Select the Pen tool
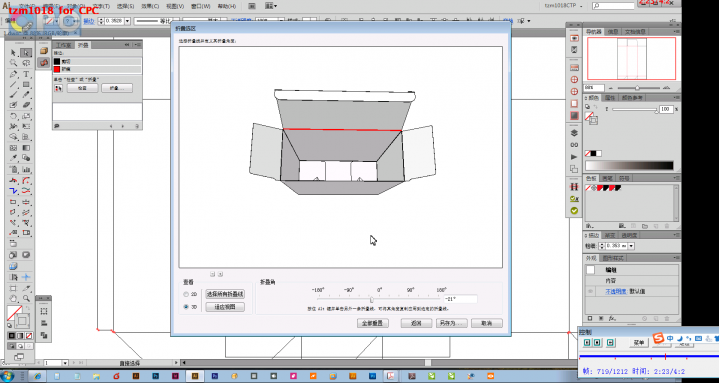 (x=13, y=74)
